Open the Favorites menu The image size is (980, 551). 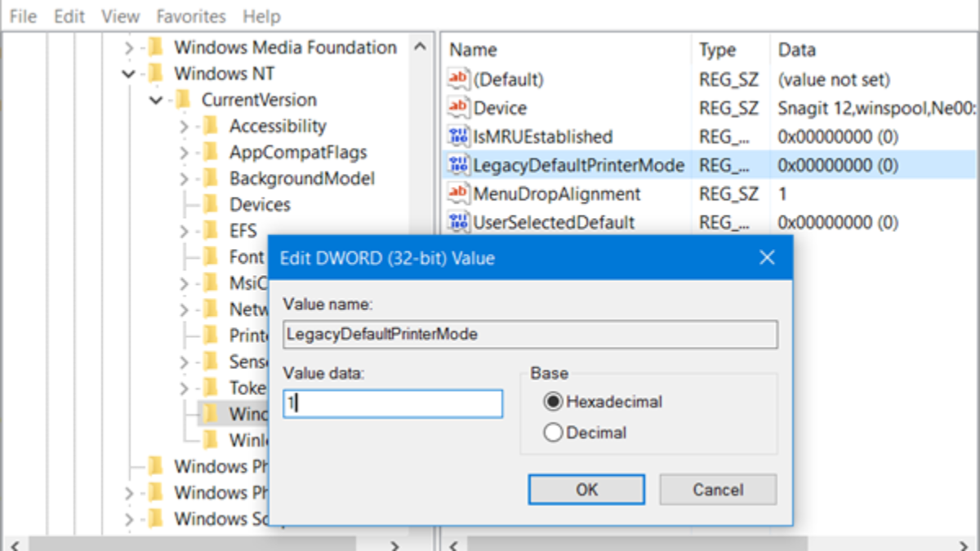[191, 16]
